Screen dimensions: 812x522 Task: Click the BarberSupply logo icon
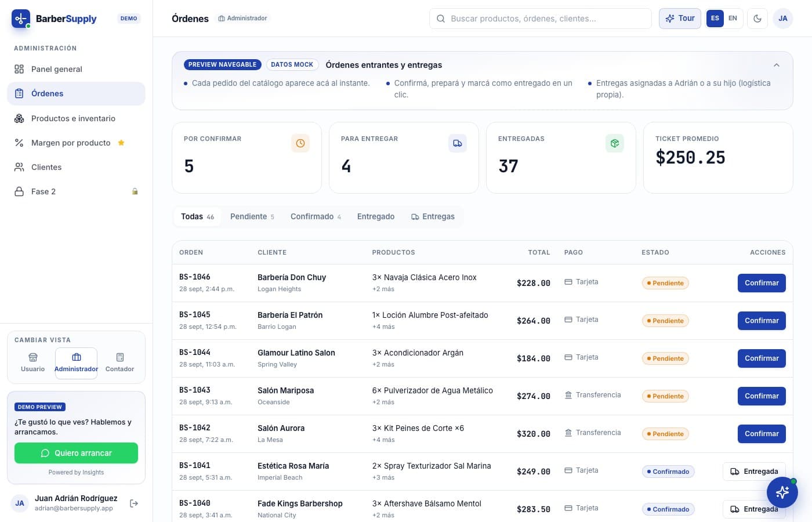click(x=21, y=19)
